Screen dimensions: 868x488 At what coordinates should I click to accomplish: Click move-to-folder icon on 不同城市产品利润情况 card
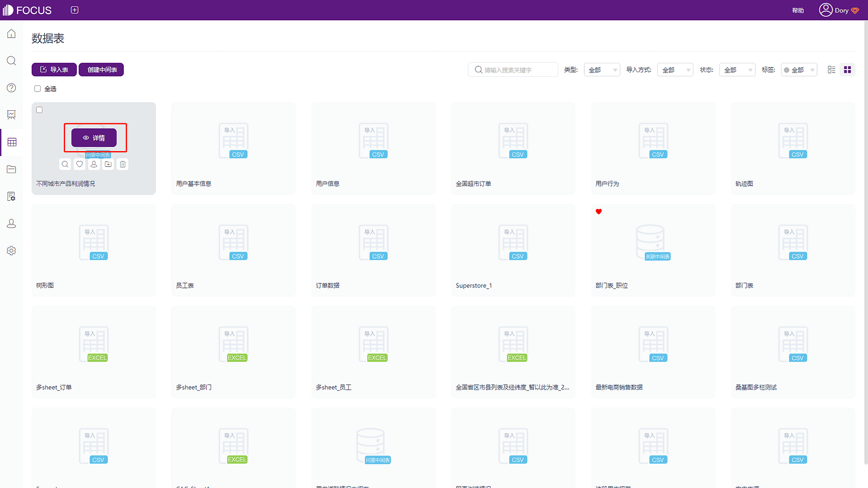click(x=108, y=164)
